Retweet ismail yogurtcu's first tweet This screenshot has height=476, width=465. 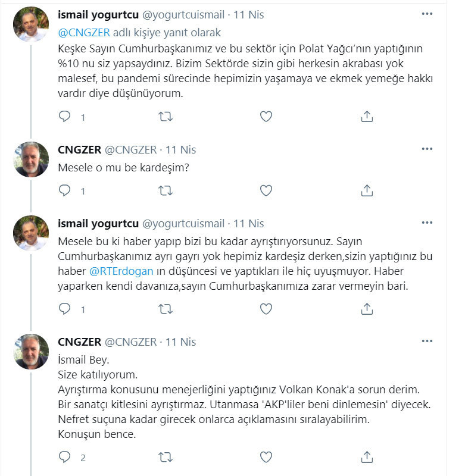[x=165, y=117]
